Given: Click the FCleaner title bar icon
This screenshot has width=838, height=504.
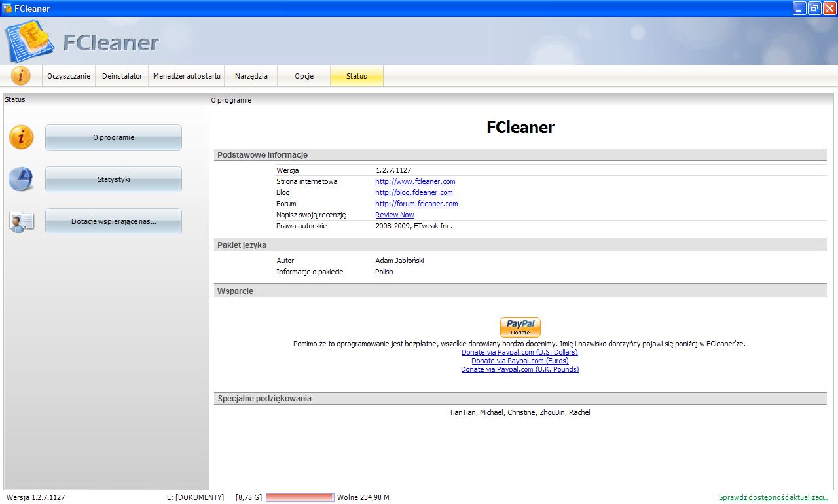Looking at the screenshot, I should 7,9.
